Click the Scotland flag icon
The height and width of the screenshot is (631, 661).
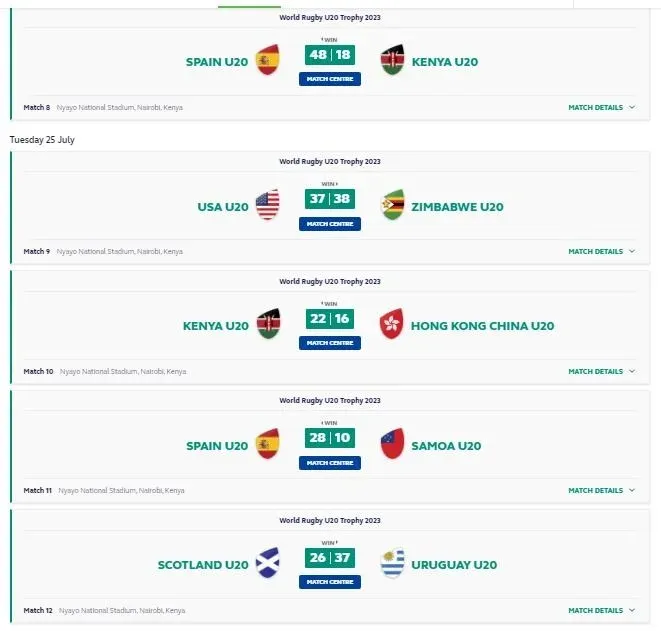tap(267, 564)
